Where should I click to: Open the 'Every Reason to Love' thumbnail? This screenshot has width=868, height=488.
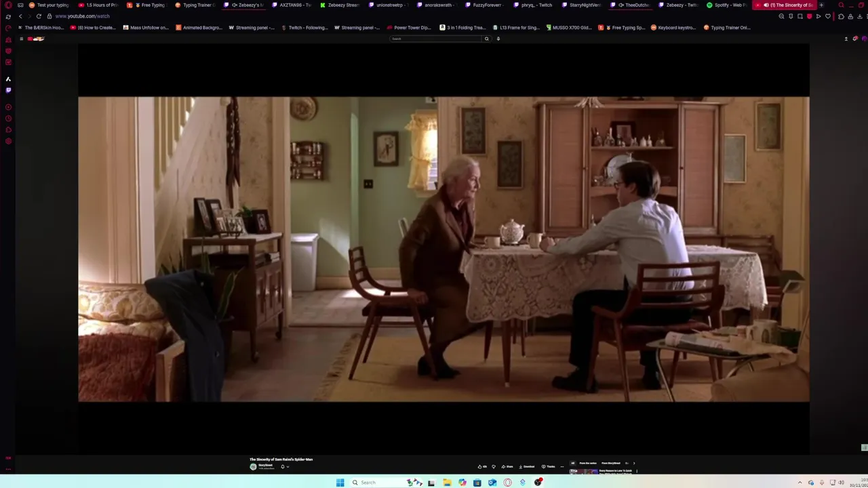pyautogui.click(x=583, y=472)
